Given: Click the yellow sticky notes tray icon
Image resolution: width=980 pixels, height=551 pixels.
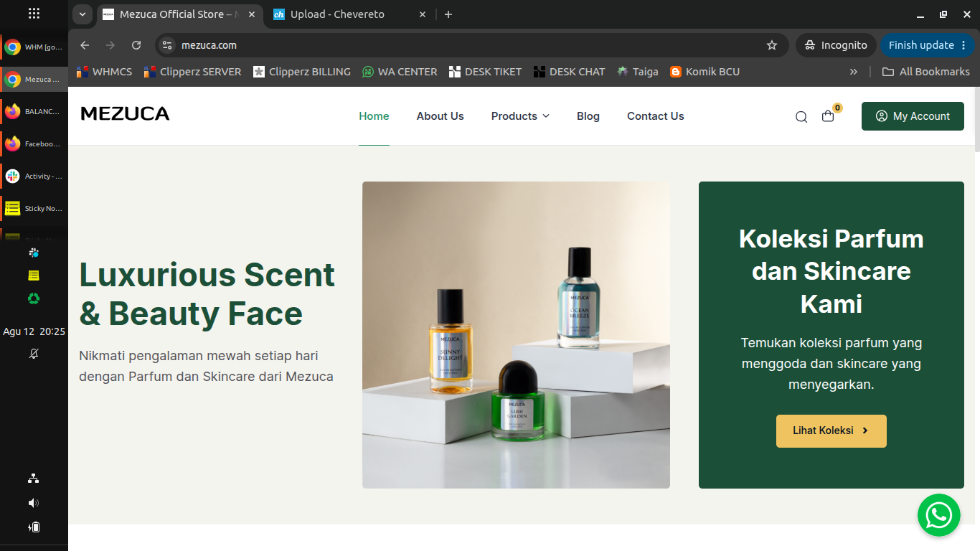Looking at the screenshot, I should 34,275.
